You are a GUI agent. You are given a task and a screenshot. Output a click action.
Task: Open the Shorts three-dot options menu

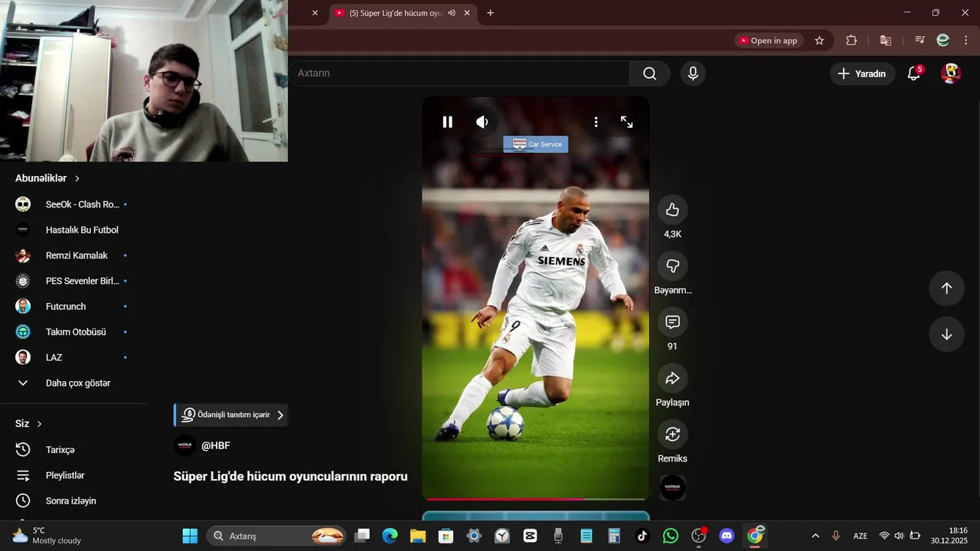pos(596,122)
